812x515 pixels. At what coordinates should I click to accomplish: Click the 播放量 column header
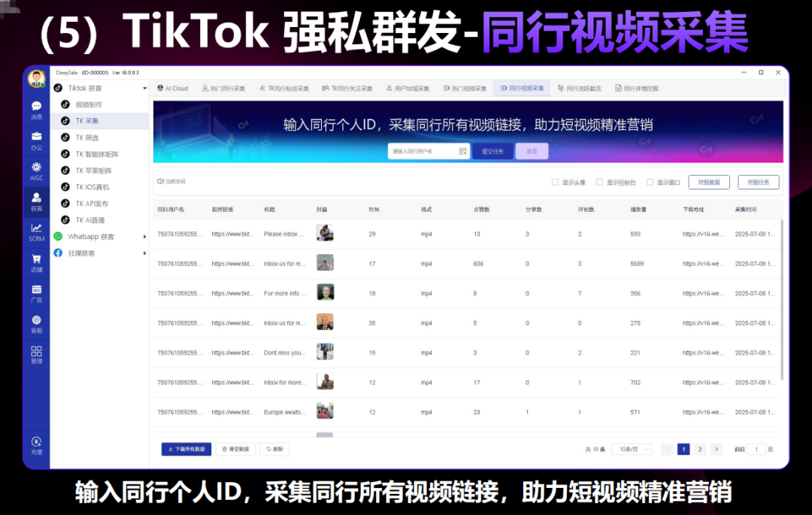[x=638, y=210]
